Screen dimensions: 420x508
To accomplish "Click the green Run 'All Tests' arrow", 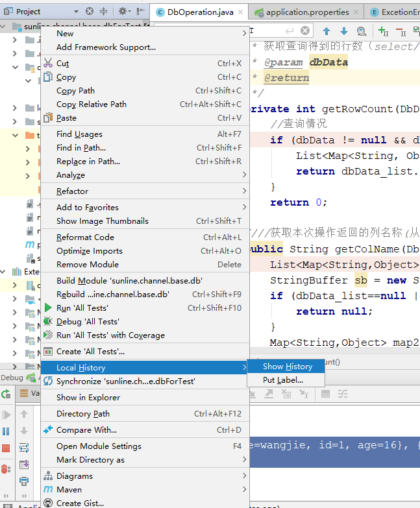I will pyautogui.click(x=48, y=308).
